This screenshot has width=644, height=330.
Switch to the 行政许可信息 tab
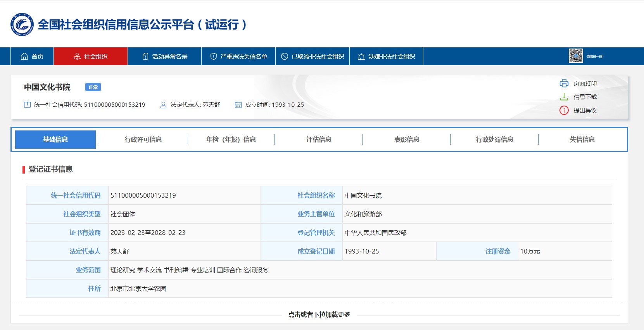tap(143, 139)
